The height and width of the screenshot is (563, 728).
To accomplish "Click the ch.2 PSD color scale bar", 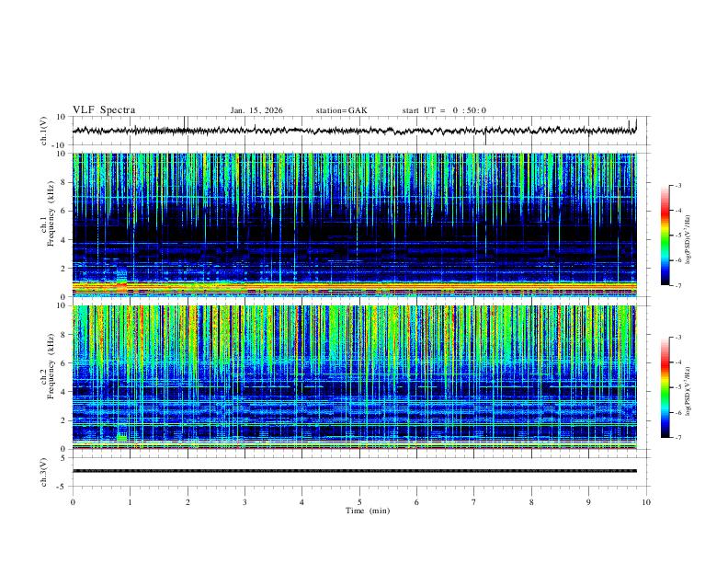I will click(x=665, y=387).
